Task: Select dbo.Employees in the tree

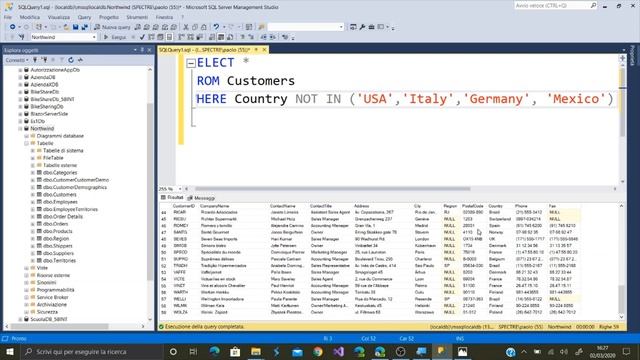Action: 60,202
